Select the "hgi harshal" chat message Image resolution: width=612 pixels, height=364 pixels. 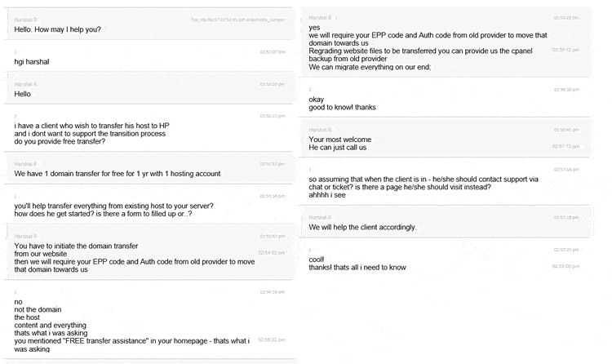click(32, 62)
